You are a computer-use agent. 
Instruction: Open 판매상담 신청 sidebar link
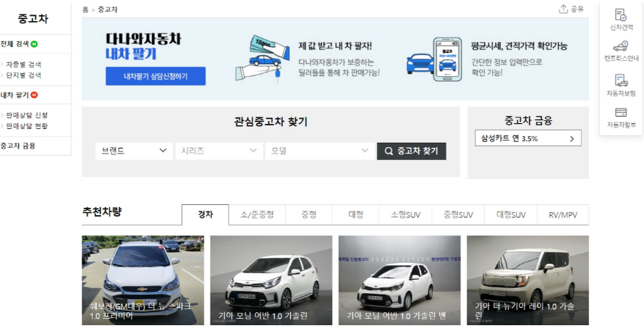coord(27,115)
